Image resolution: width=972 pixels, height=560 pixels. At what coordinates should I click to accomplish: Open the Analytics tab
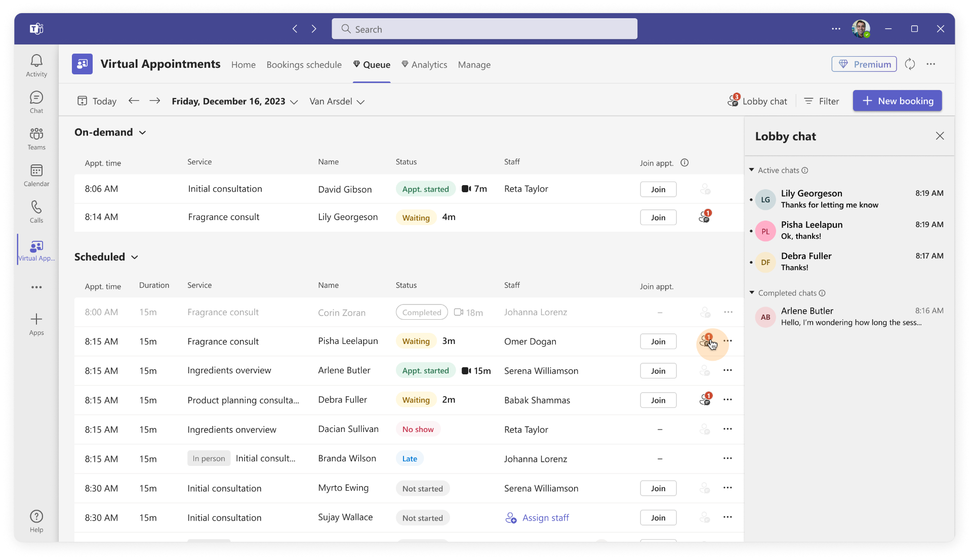(424, 65)
